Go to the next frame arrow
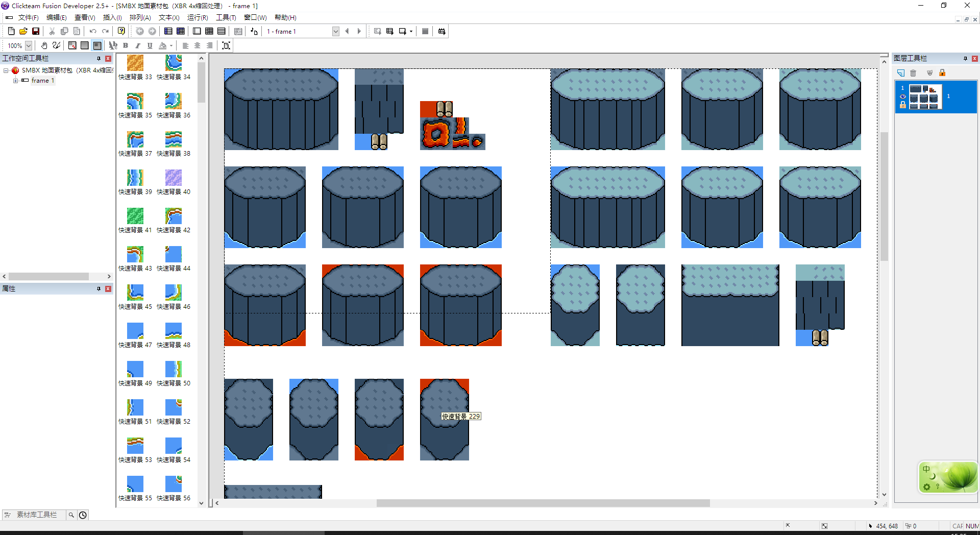 [359, 31]
